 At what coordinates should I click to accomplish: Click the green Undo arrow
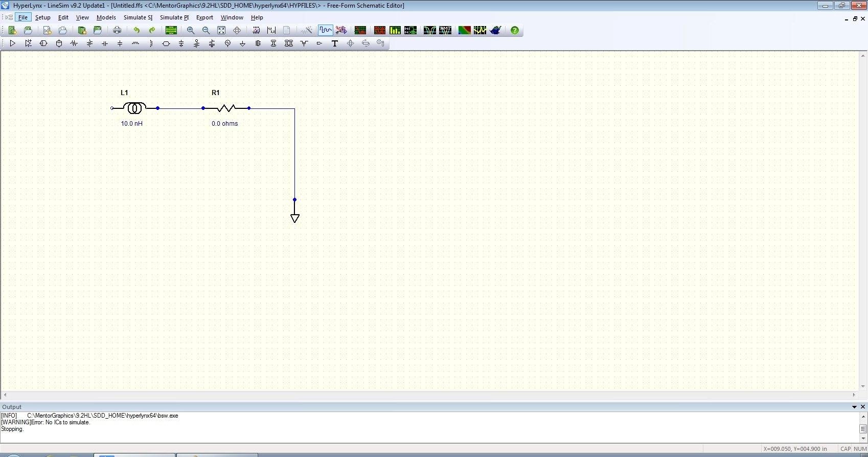coord(136,30)
